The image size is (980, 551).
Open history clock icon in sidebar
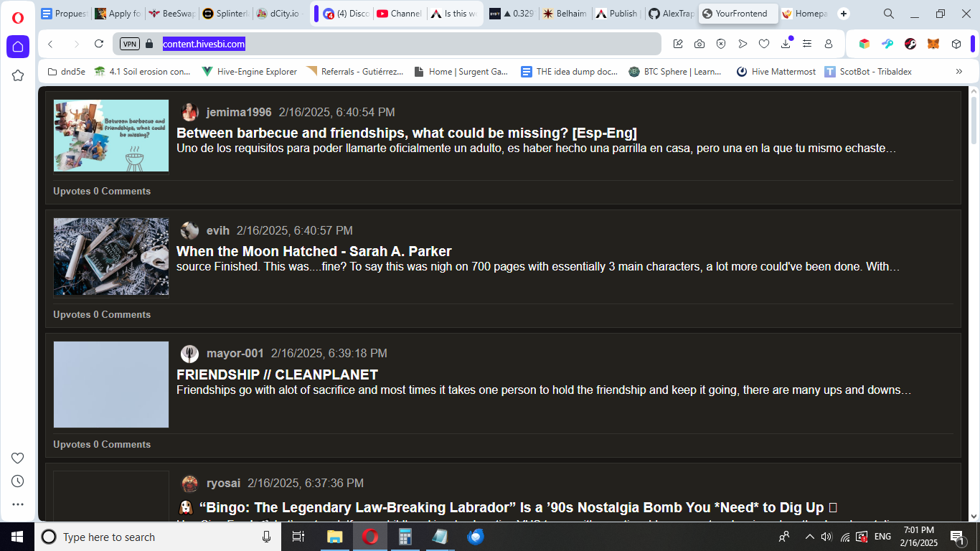(x=18, y=481)
